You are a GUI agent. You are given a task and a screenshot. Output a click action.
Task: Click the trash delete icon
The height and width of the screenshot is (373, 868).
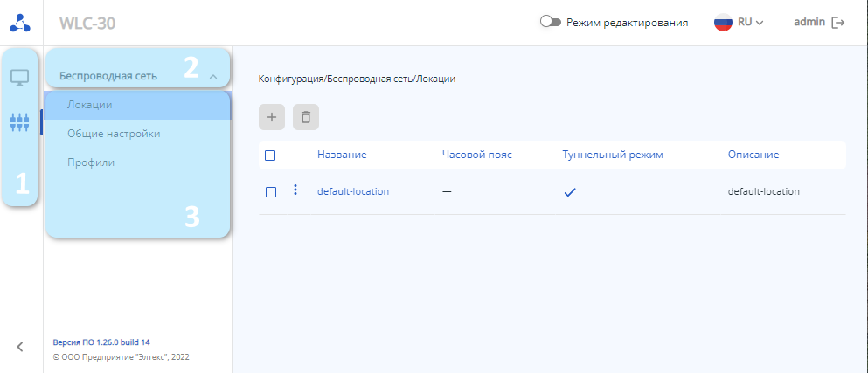pos(306,117)
